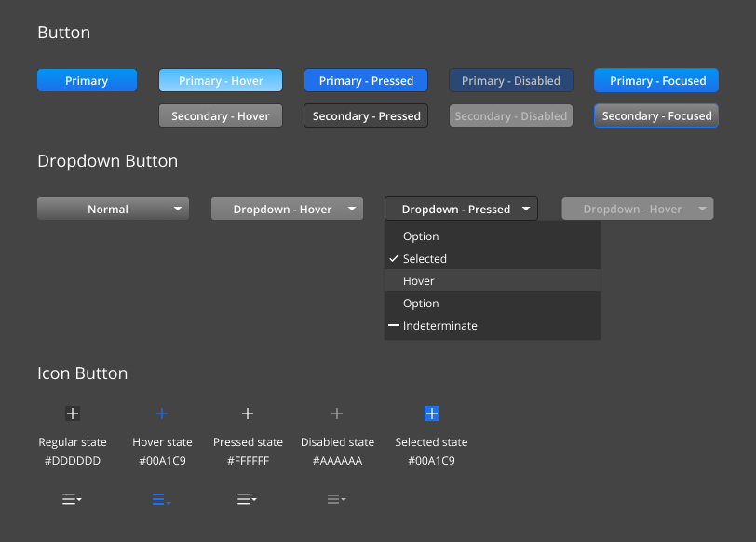Click the Primary - Disabled button
The image size is (756, 542).
(x=510, y=80)
